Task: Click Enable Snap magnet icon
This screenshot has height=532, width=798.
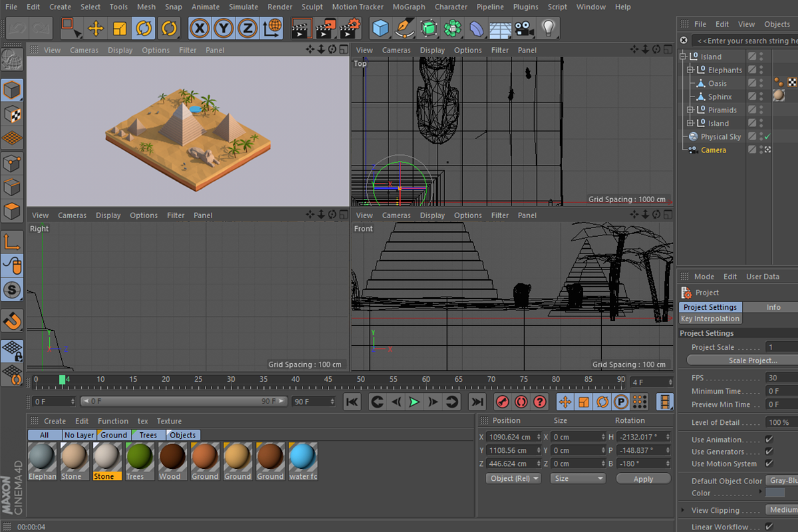Action: click(13, 321)
